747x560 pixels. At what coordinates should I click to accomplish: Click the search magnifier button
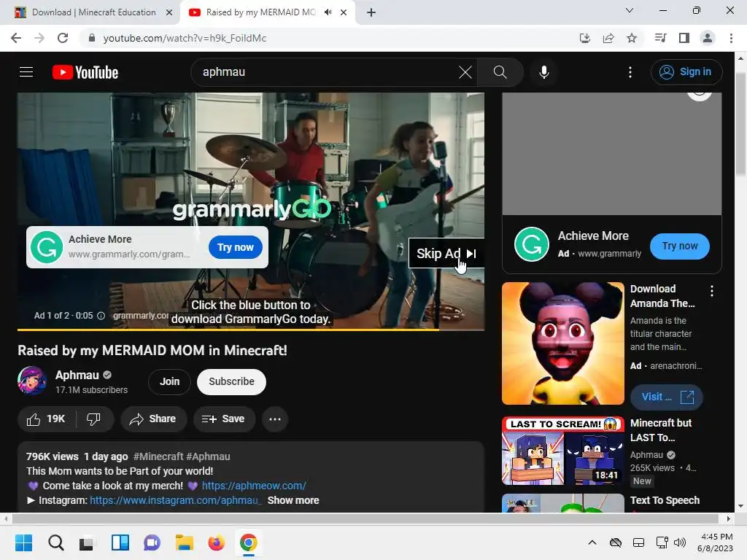[x=500, y=72]
